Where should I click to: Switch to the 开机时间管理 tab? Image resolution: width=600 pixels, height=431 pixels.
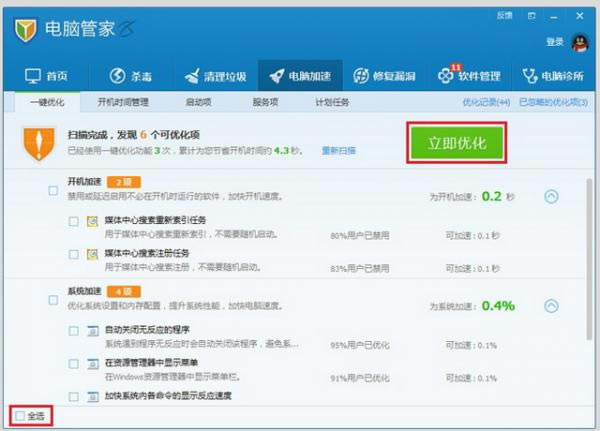tap(124, 102)
